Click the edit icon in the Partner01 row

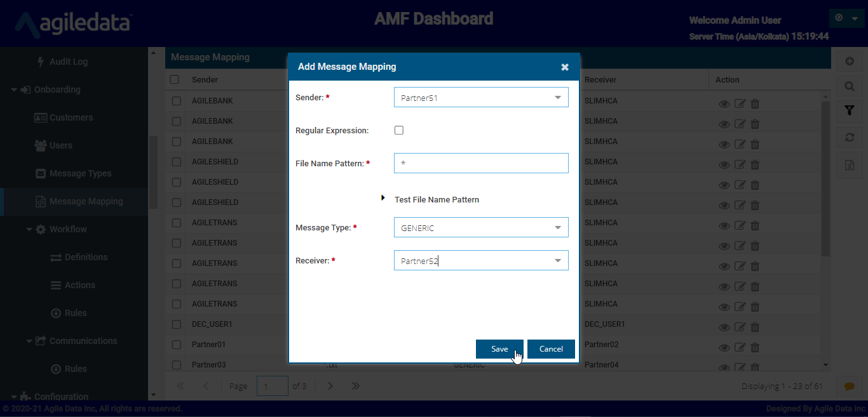tap(740, 347)
